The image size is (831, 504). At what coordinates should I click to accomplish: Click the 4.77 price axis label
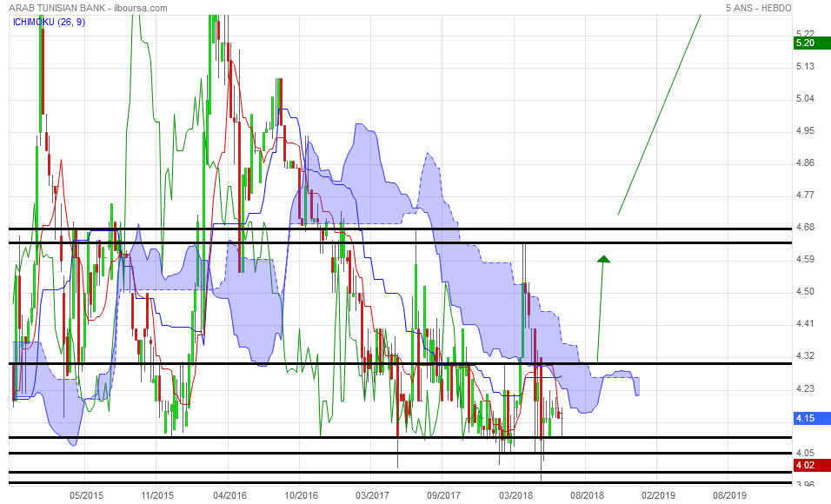[806, 195]
